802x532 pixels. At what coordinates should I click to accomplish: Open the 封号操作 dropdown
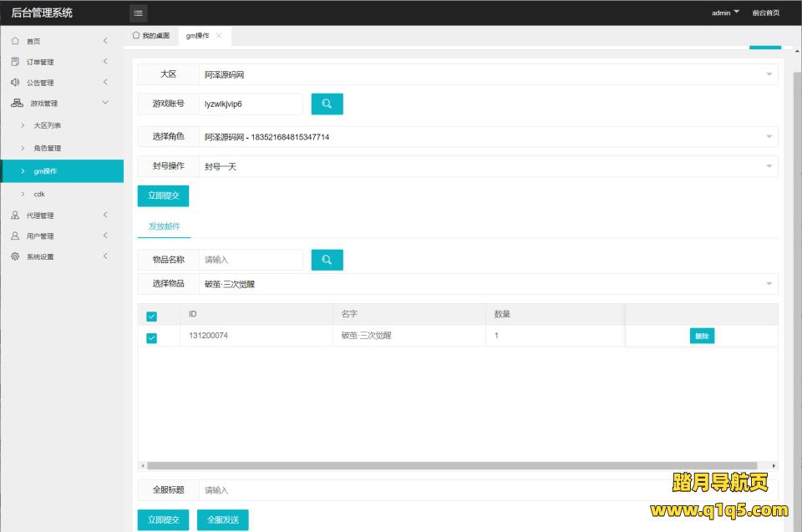(488, 166)
